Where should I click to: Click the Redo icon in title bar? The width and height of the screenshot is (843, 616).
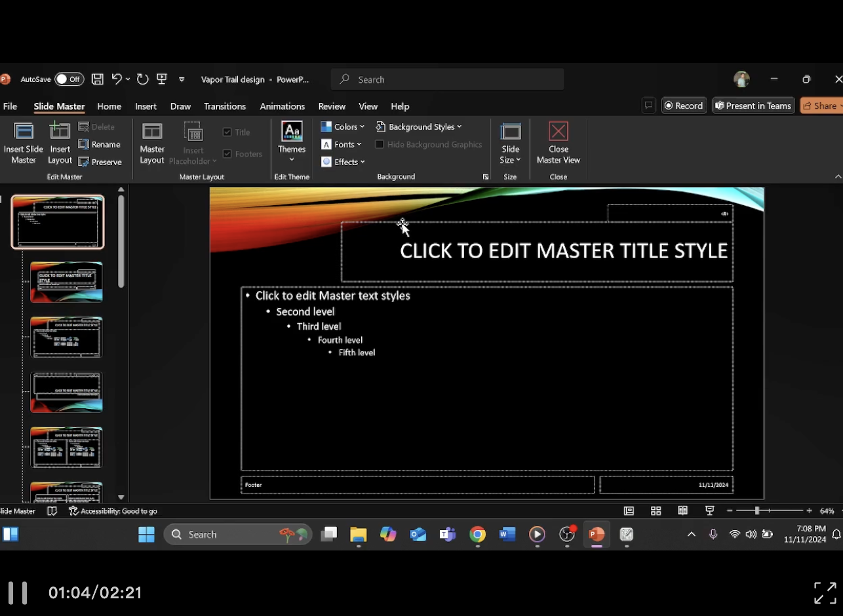[142, 79]
